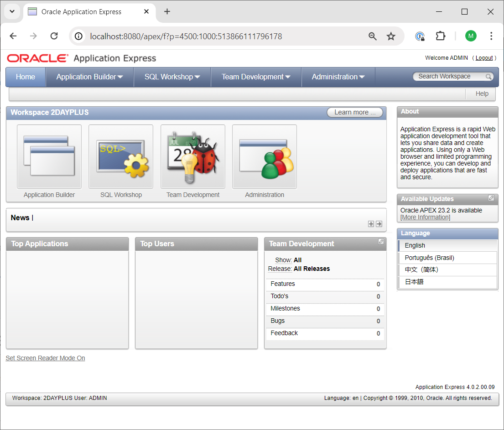Open the Application Builder large icon
Viewport: 504px width, 430px height.
tap(49, 156)
